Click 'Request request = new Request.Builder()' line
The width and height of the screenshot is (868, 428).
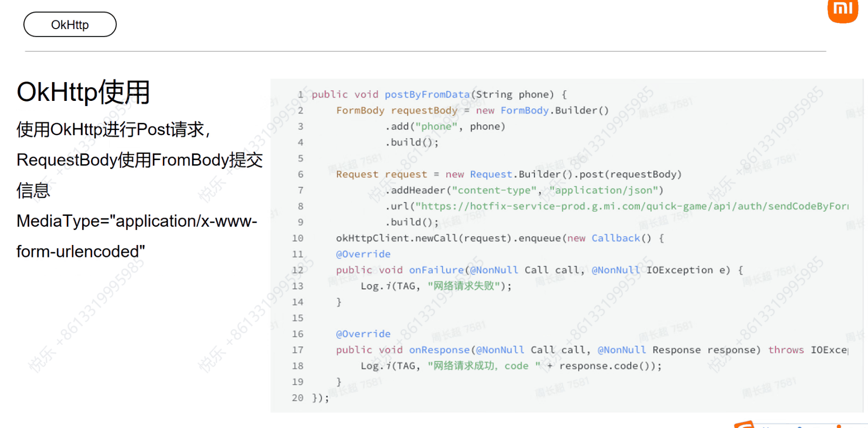pos(509,174)
